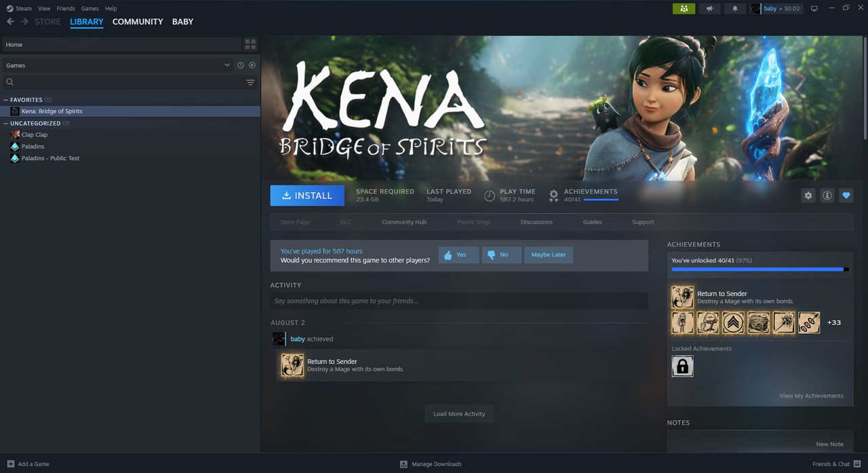Show the +33 more achievements
Viewport: 868px width, 473px height.
click(834, 323)
